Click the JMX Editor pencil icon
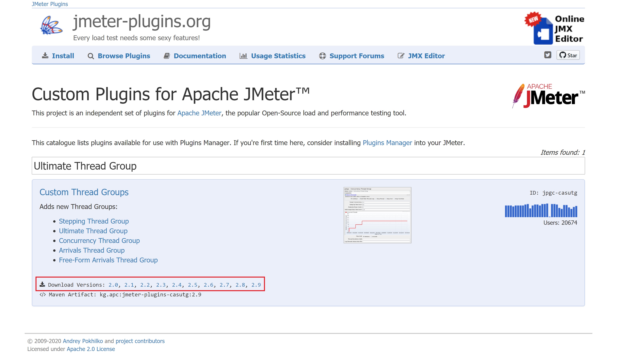The width and height of the screenshot is (644, 364). (401, 56)
